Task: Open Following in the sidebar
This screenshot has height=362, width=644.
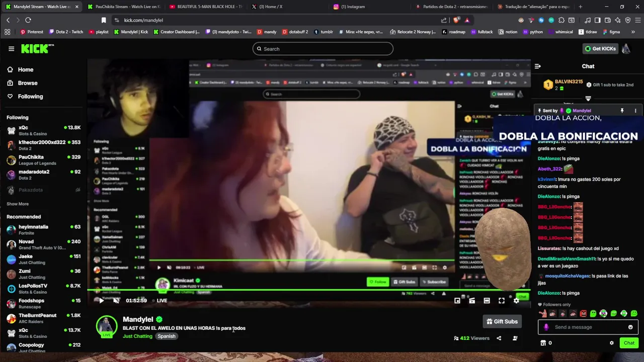Action: (25, 97)
